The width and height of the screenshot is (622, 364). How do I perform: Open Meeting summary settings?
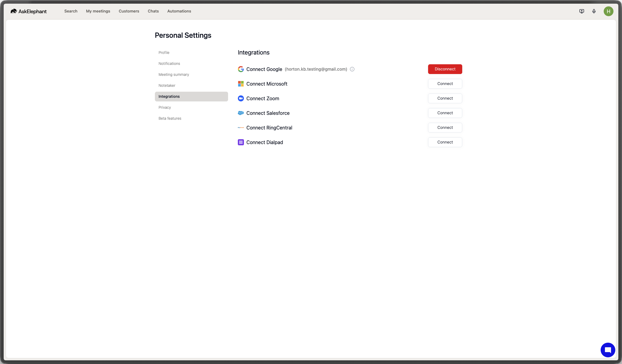(191, 75)
